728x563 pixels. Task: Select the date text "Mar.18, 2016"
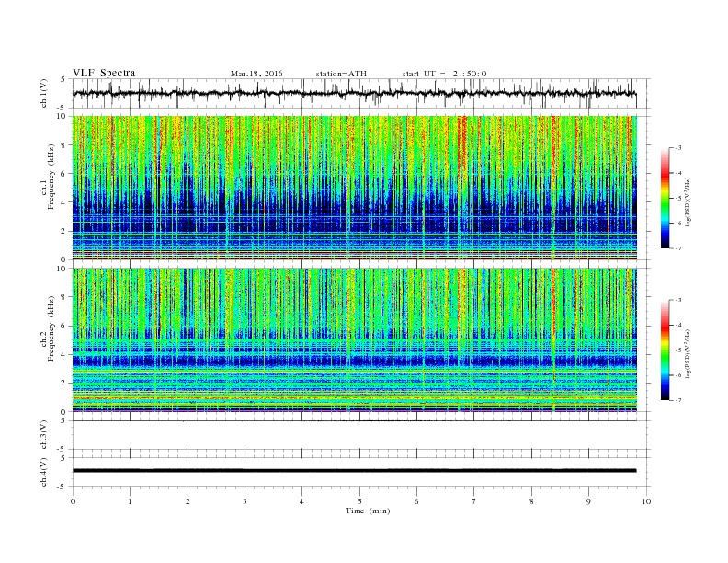256,74
